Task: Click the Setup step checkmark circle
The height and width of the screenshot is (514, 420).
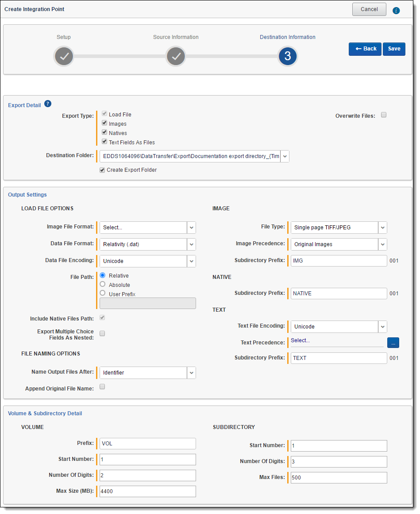Action: coord(64,56)
